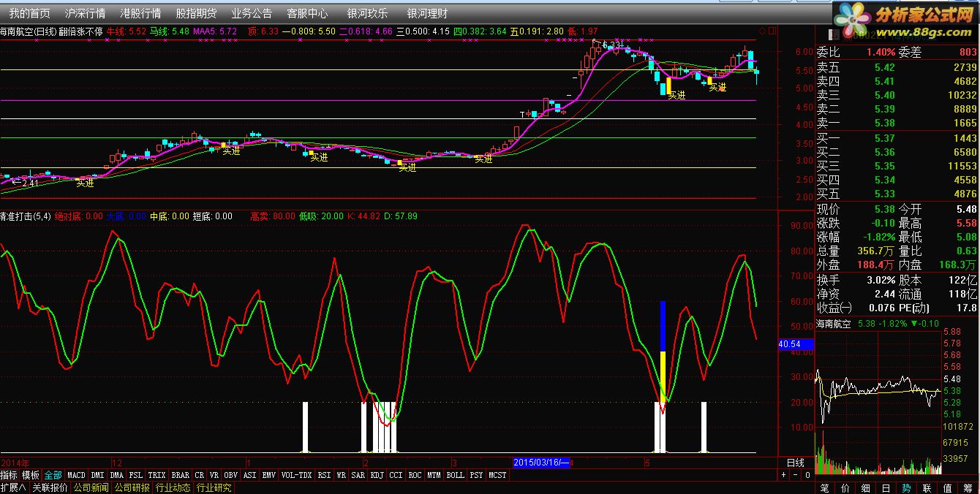The height and width of the screenshot is (494, 980).
Task: Select the 势 trend panel tab
Action: click(x=907, y=487)
